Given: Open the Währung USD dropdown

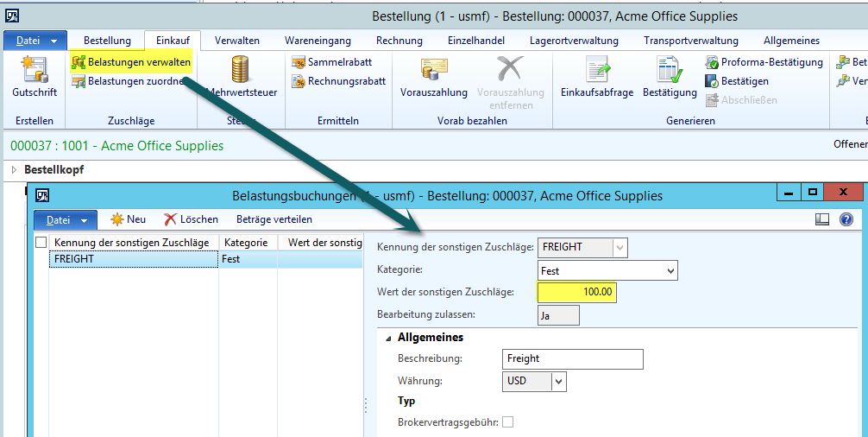Looking at the screenshot, I should 559,381.
